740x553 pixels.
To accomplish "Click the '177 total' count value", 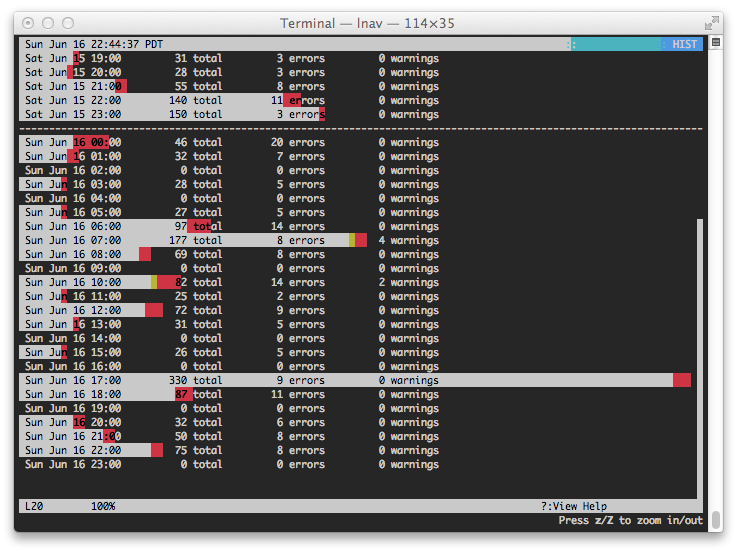I will point(195,240).
